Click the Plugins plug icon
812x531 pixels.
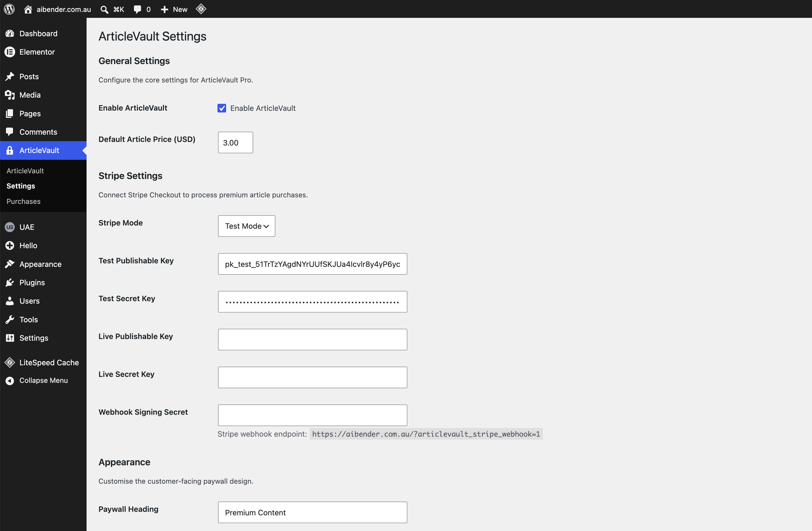(x=10, y=282)
